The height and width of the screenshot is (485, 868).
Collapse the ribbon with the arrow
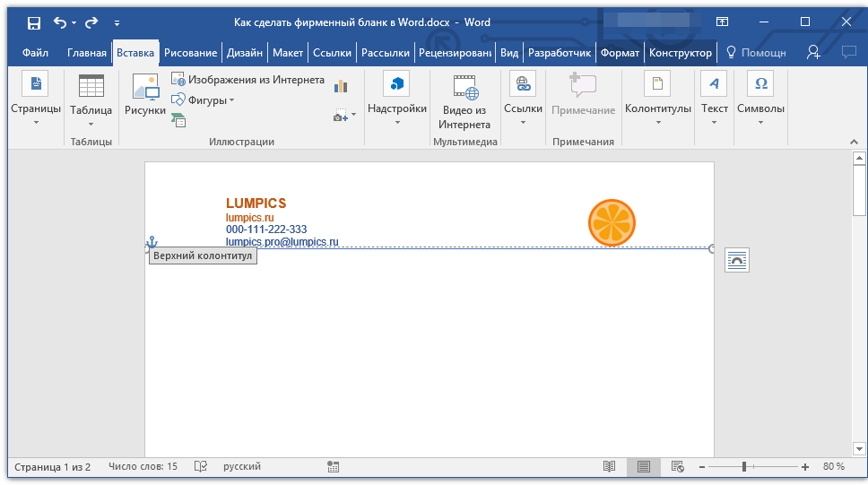(852, 142)
